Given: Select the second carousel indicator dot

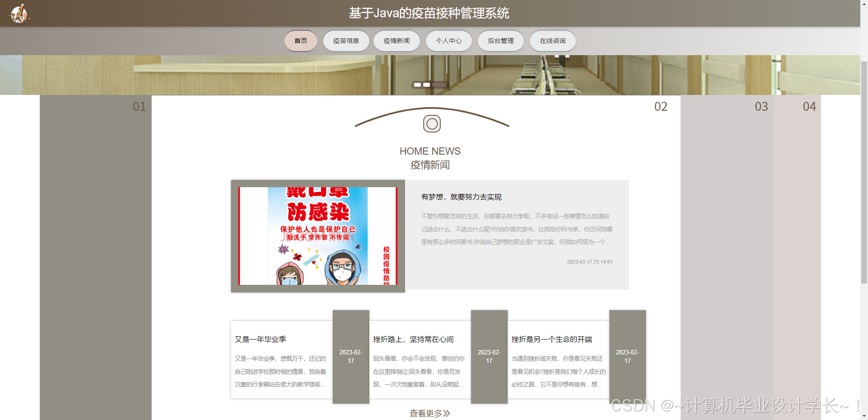Looking at the screenshot, I should pyautogui.click(x=426, y=85).
